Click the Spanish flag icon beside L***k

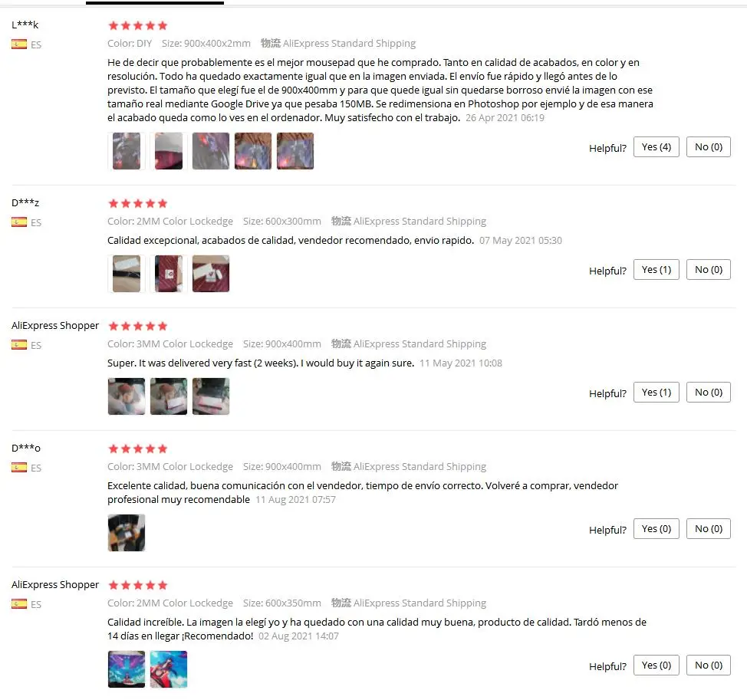tap(19, 44)
